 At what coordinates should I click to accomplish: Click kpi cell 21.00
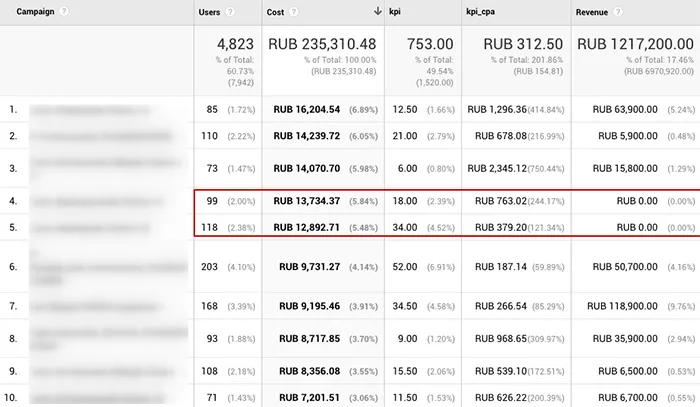[405, 136]
